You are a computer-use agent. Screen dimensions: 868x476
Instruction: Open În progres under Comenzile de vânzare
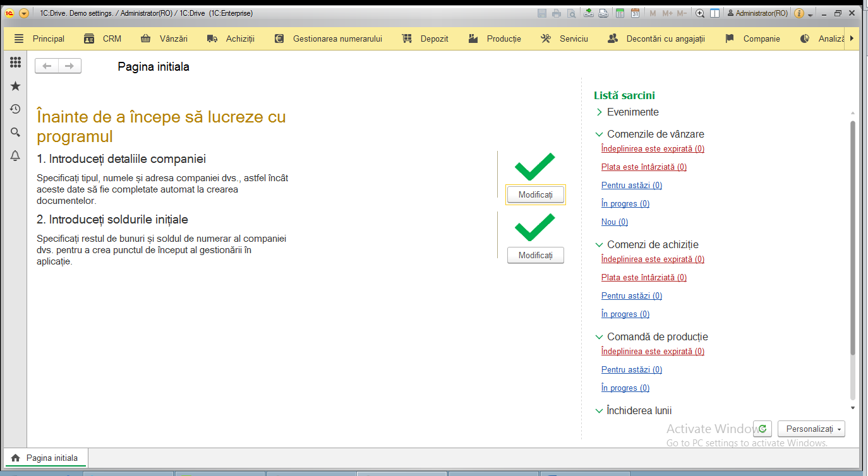tap(625, 204)
